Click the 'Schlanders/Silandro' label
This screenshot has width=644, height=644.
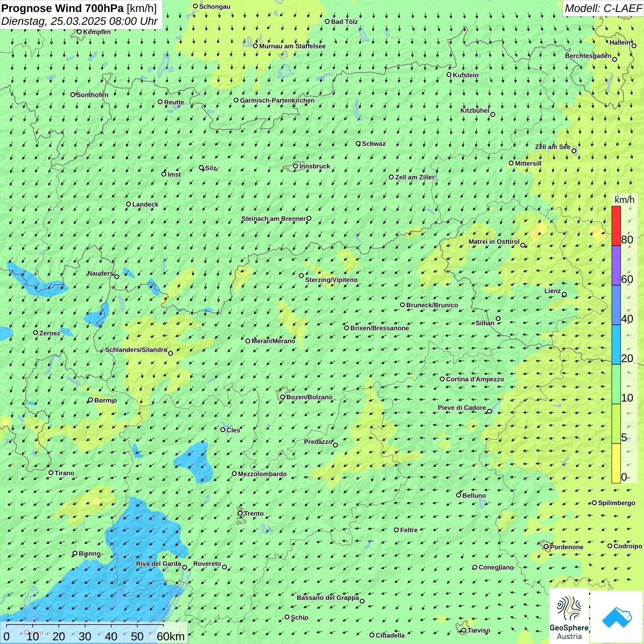pos(136,350)
